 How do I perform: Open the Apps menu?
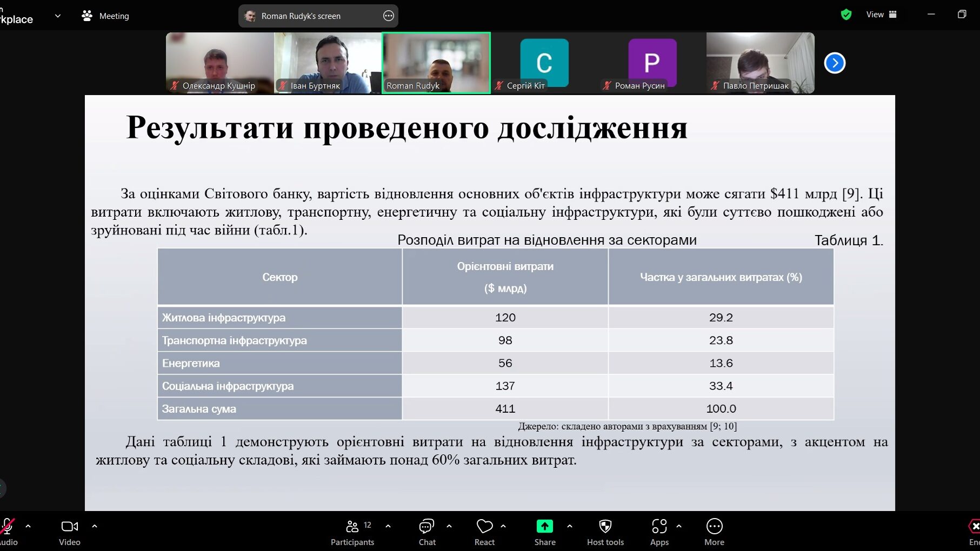tap(659, 532)
